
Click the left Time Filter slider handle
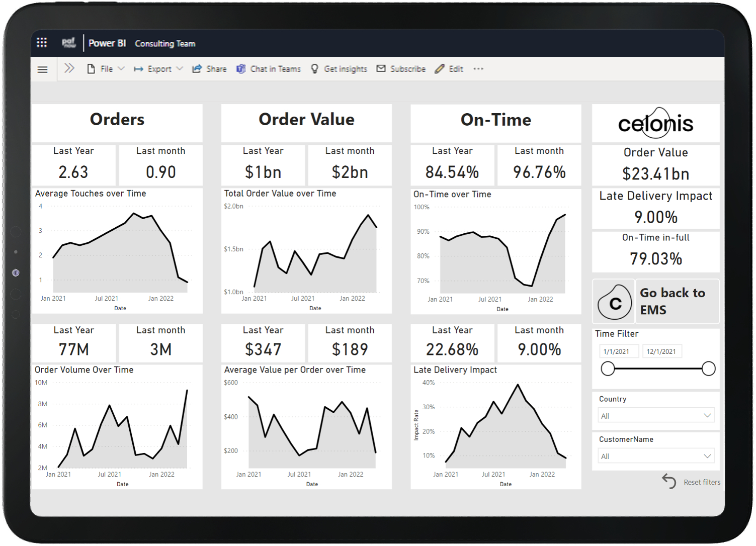(x=608, y=369)
